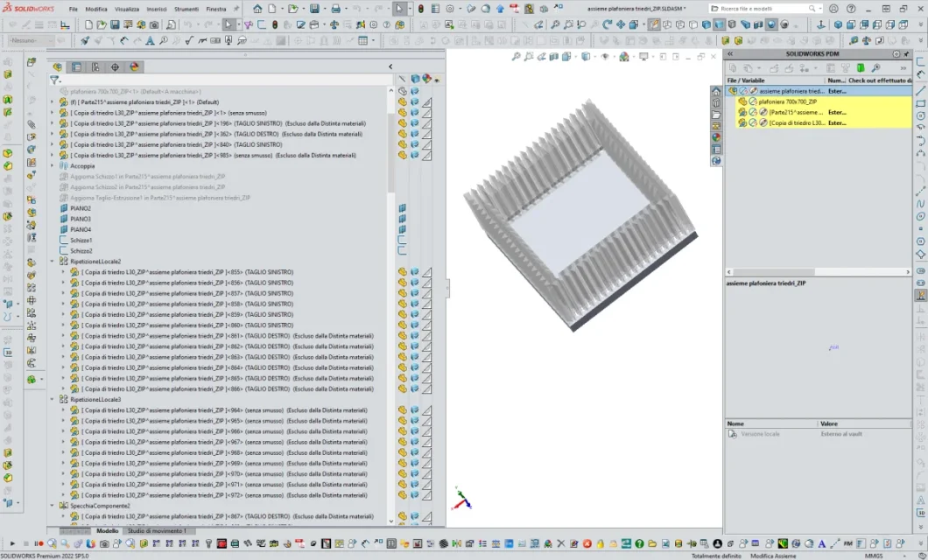
Task: Click the tree filter funnel icon
Action: pyautogui.click(x=55, y=80)
